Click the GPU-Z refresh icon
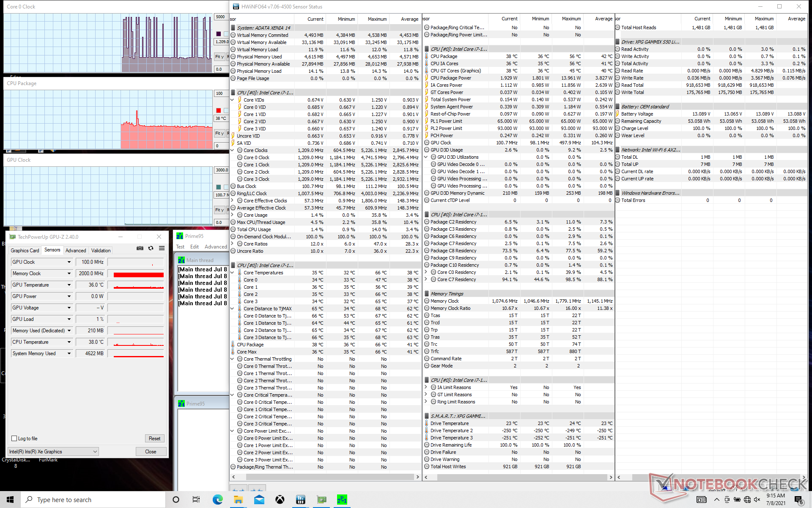 pyautogui.click(x=151, y=248)
